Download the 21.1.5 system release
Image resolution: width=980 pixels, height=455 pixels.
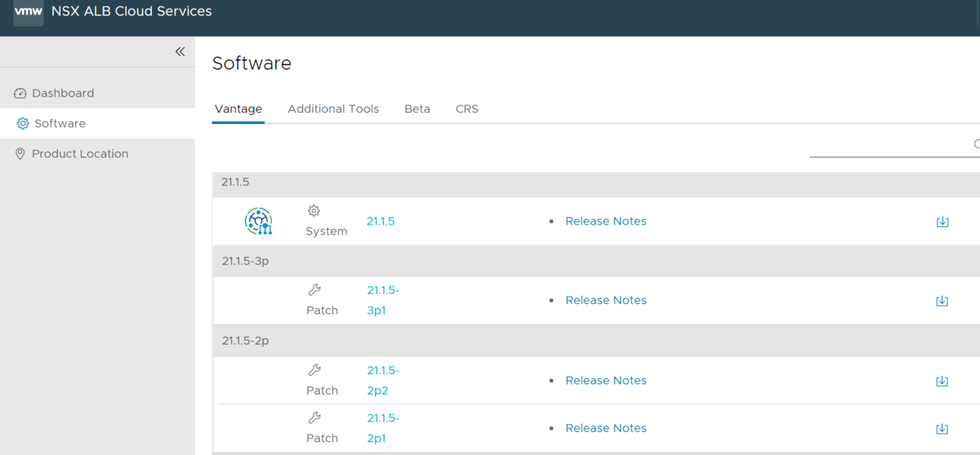942,221
